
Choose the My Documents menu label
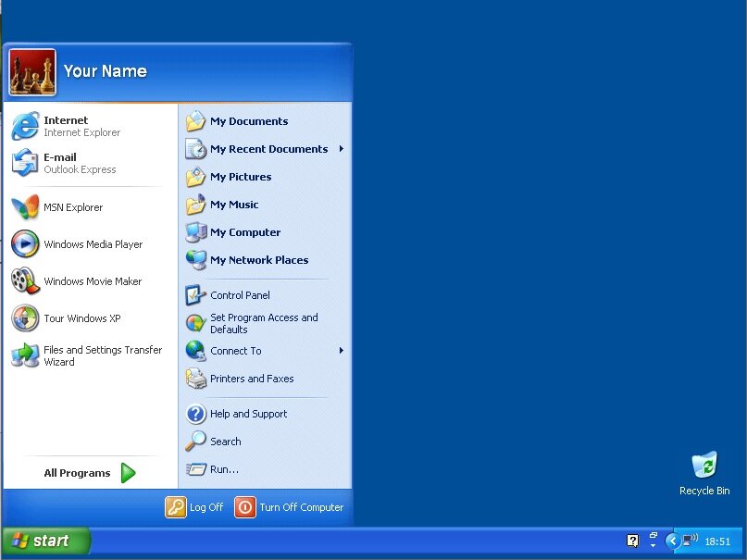pyautogui.click(x=249, y=121)
